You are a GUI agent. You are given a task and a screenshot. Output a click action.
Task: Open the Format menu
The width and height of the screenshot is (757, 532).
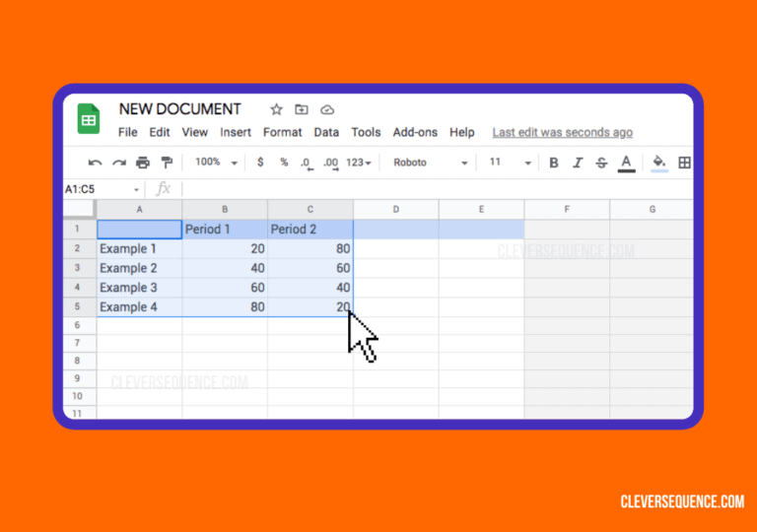tap(283, 132)
